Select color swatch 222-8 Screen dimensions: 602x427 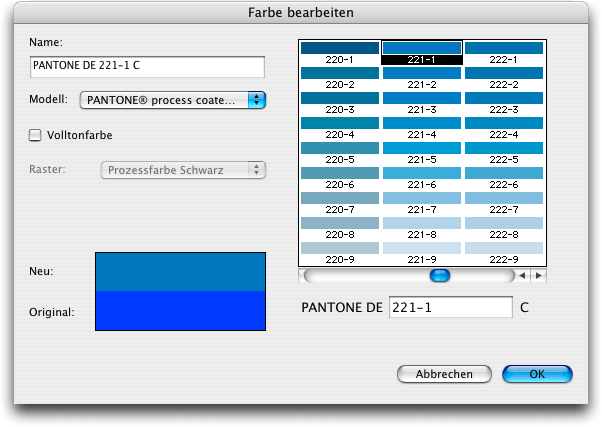click(504, 223)
